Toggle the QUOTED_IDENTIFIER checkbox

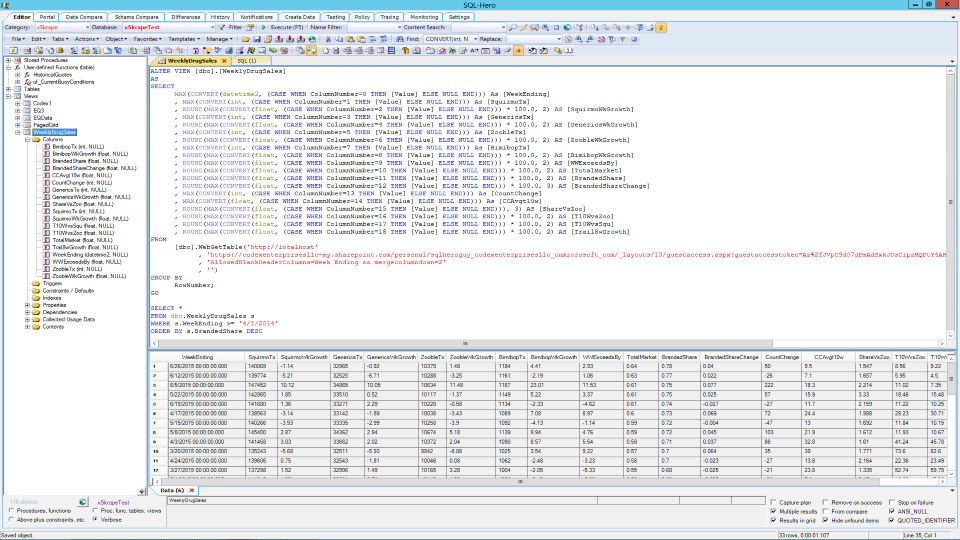(891, 520)
